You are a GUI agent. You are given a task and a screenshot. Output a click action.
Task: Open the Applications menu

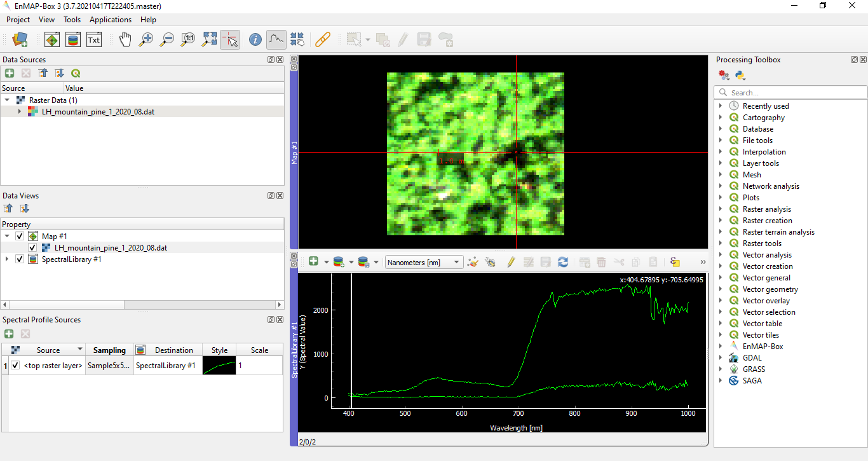pyautogui.click(x=110, y=20)
